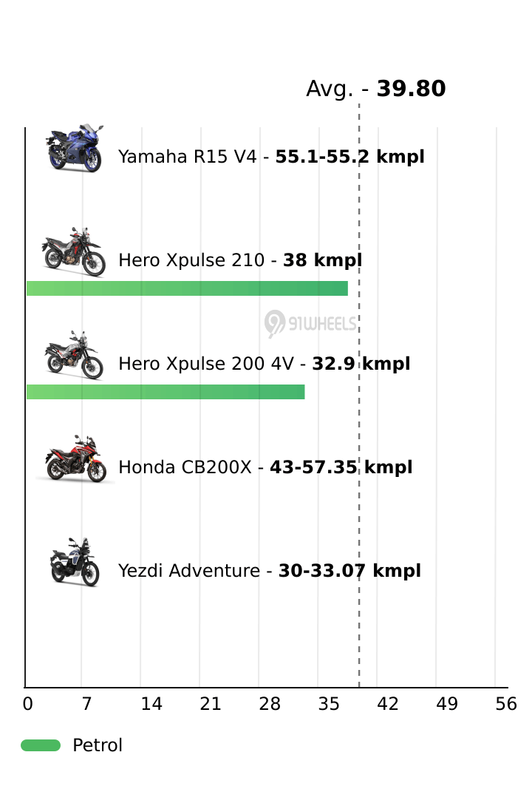Select the Honda CB200X 43-57.35 kmpl label
This screenshot has width=532, height=806.
(265, 467)
